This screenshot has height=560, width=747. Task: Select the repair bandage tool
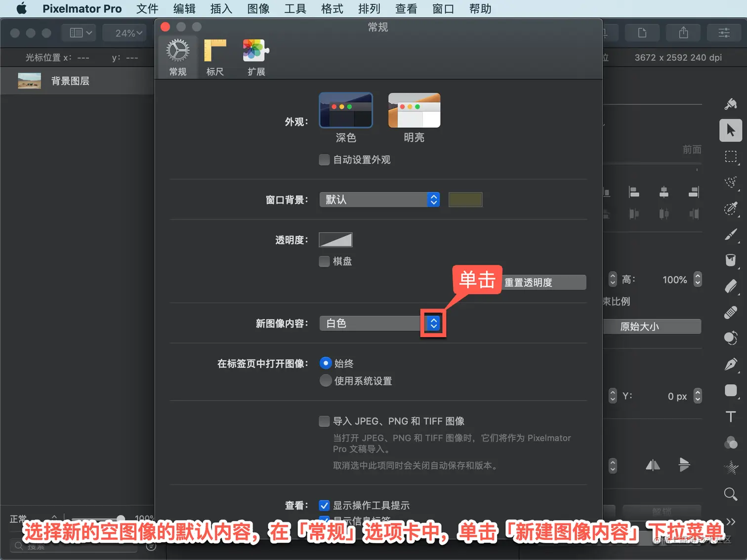click(x=731, y=312)
